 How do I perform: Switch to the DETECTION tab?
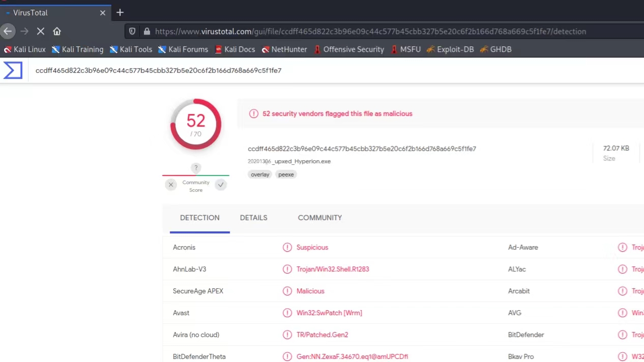click(x=199, y=218)
